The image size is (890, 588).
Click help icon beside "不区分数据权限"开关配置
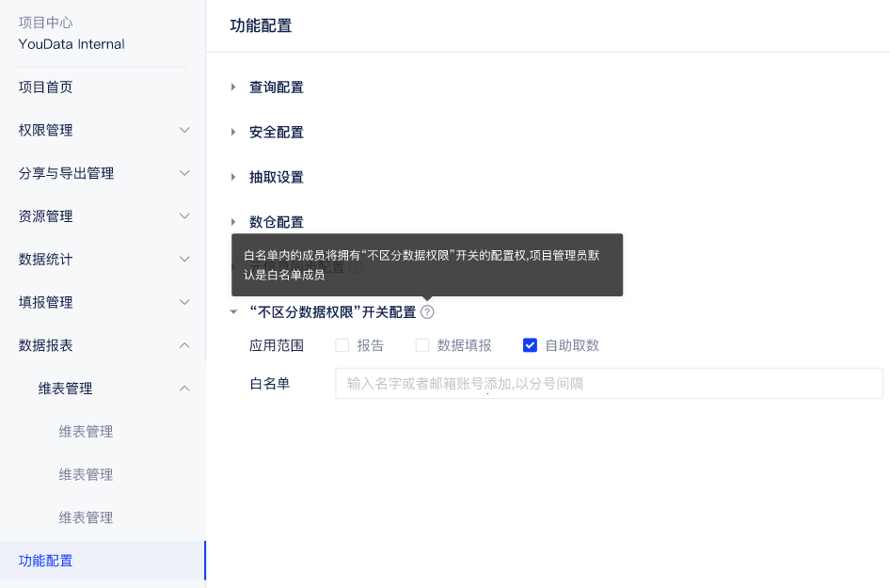(x=427, y=312)
